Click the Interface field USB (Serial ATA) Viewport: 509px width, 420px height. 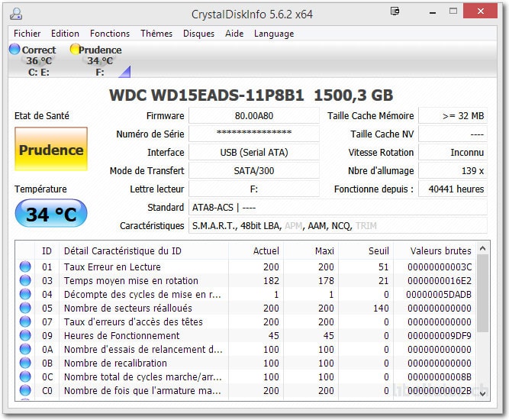254,152
